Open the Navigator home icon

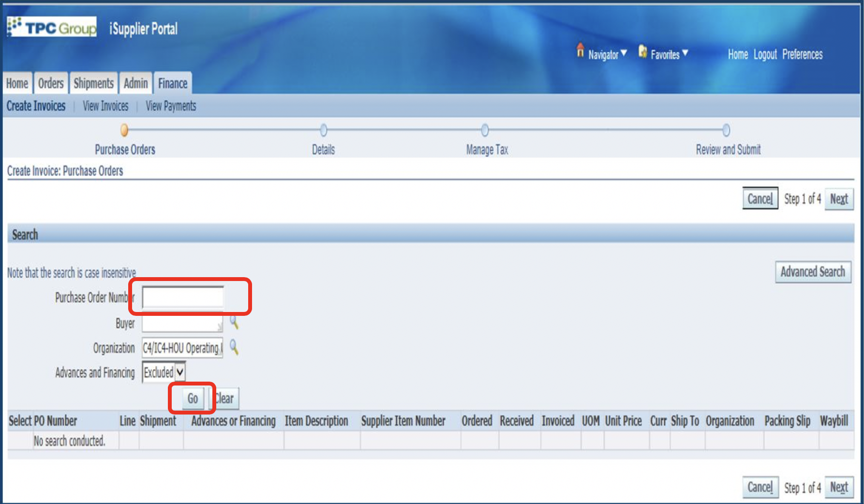(x=580, y=50)
